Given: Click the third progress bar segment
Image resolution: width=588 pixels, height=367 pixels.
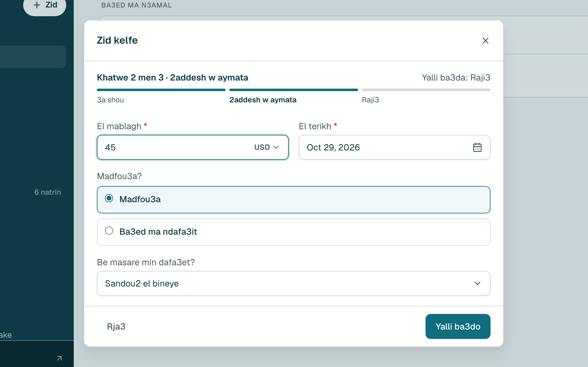Looking at the screenshot, I should click(x=426, y=90).
